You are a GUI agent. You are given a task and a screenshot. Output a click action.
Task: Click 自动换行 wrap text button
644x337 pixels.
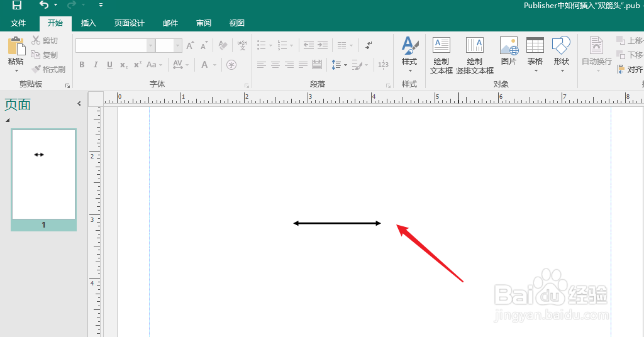[597, 55]
